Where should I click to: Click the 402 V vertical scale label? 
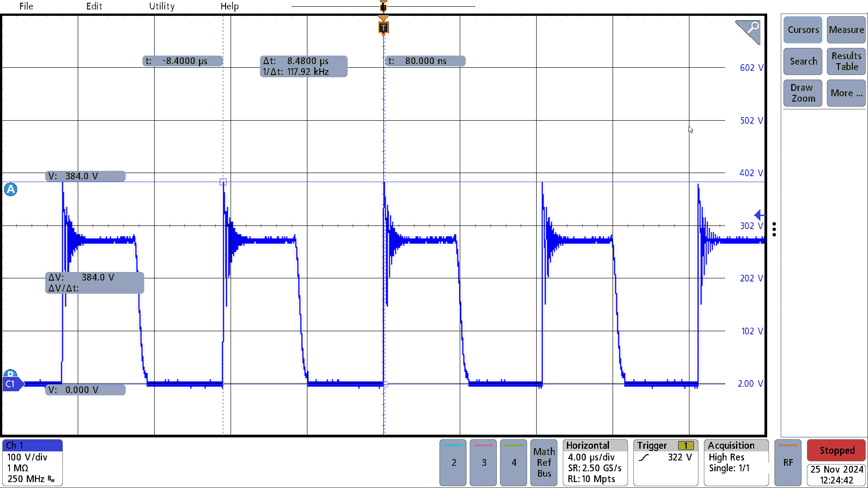(x=751, y=173)
